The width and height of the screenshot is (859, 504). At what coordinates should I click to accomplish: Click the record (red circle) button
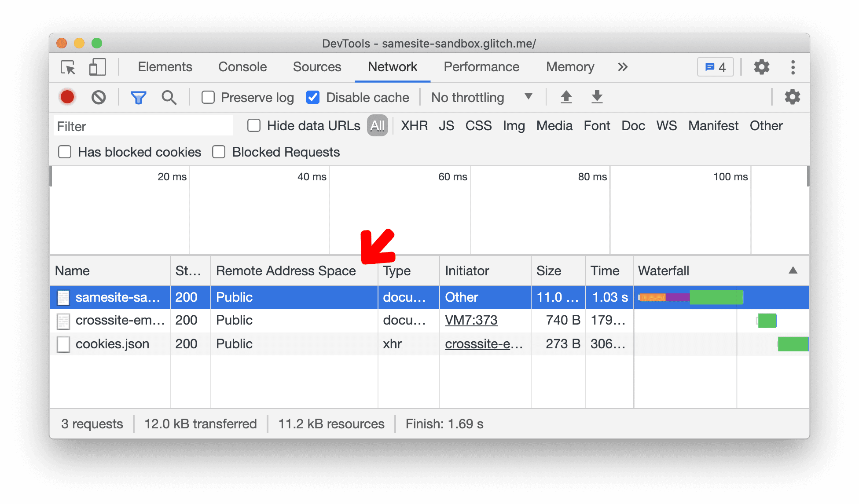[x=67, y=97]
